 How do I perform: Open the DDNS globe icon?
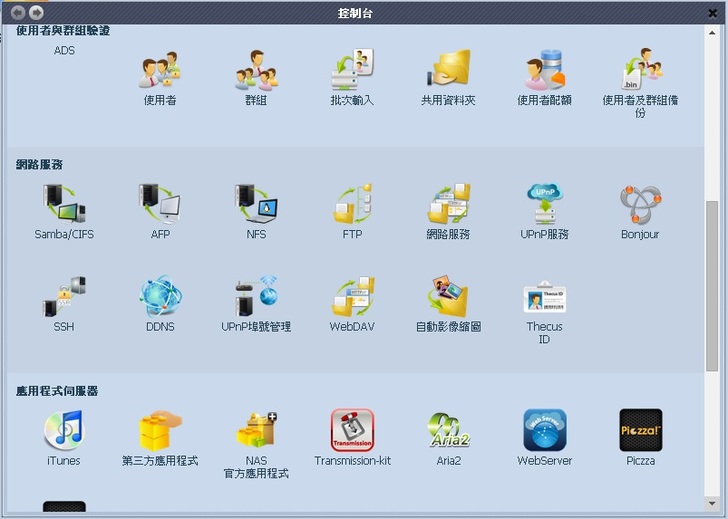click(160, 297)
